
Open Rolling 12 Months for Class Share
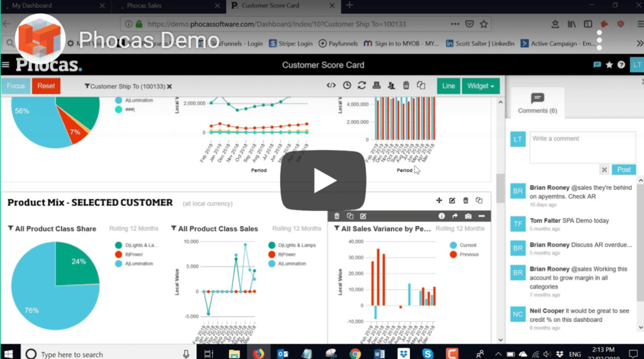click(x=133, y=229)
